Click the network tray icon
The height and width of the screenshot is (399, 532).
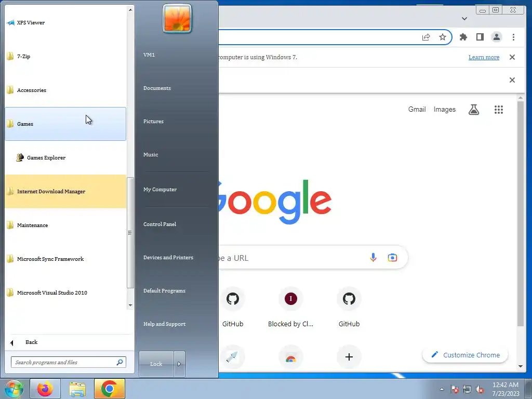coord(467,389)
